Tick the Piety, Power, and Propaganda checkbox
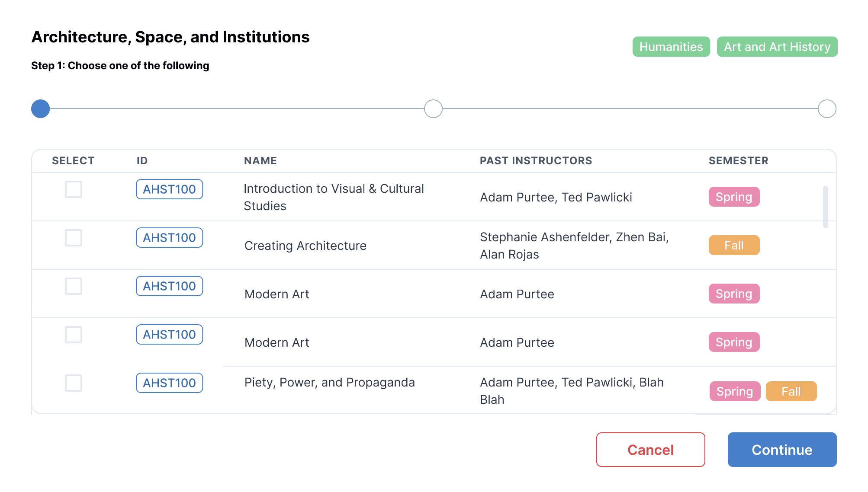Screen dimensions: 868x492 (x=74, y=383)
